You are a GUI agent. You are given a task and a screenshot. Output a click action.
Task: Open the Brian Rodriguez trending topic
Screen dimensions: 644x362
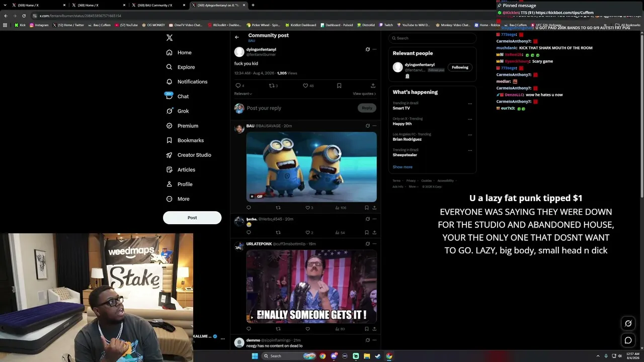click(407, 139)
